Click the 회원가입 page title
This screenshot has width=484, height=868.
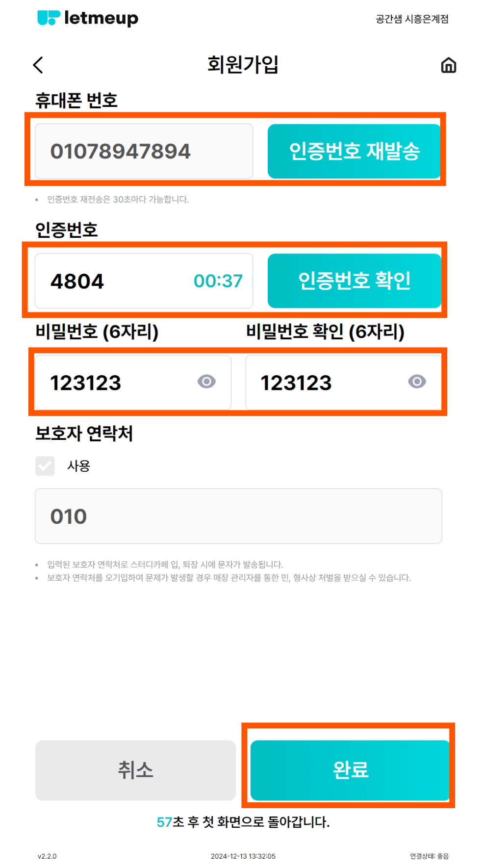(243, 65)
